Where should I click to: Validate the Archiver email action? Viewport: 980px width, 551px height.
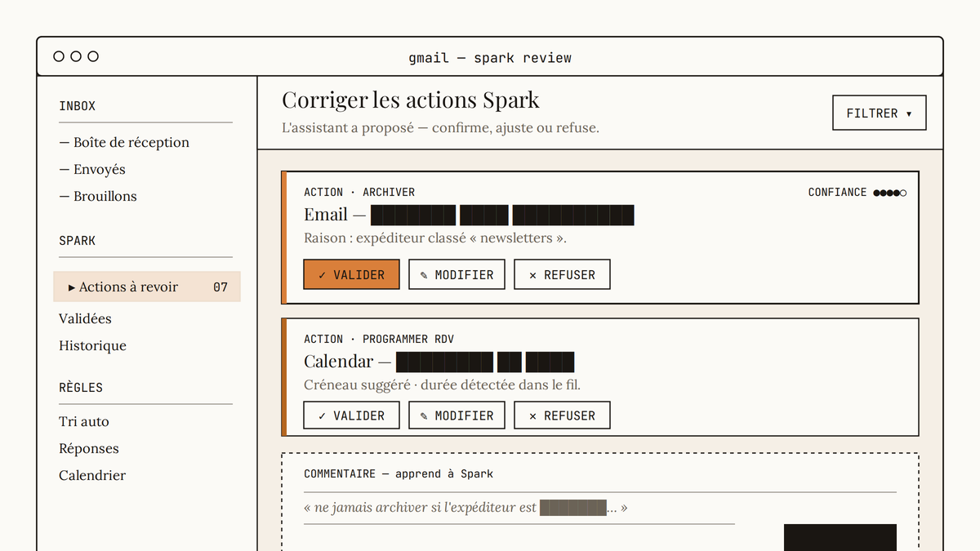coord(351,274)
